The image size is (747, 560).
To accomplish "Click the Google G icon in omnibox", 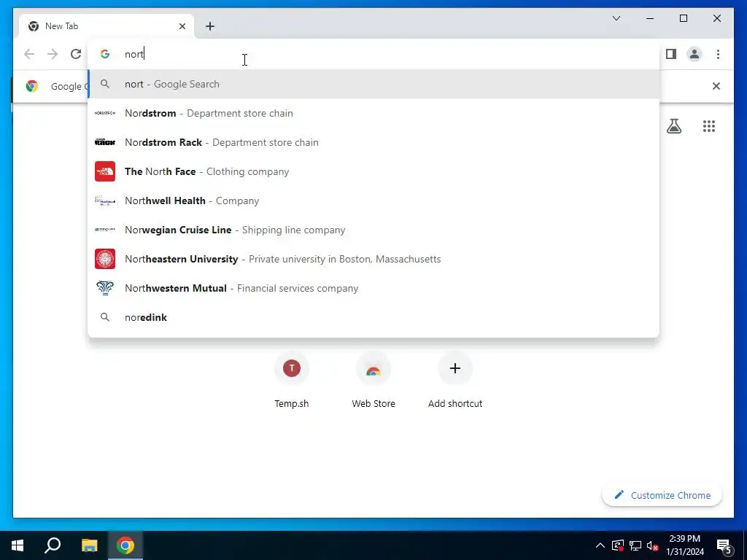I will tap(105, 54).
